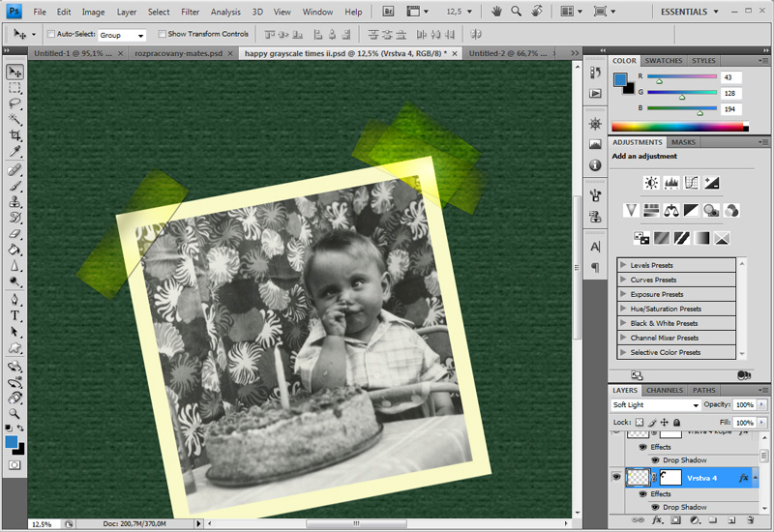Hide the Vrstva 4 layer with eye icon
Viewport: 774px width, 532px height.
pyautogui.click(x=617, y=478)
